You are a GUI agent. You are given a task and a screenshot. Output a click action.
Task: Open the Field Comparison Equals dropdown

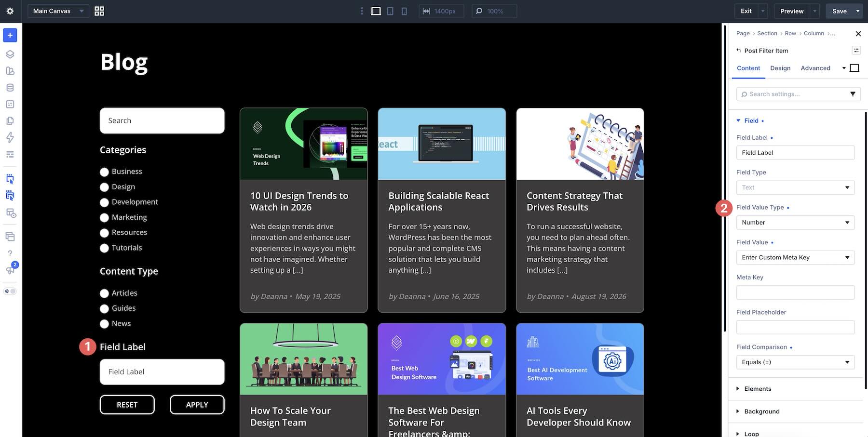(796, 362)
